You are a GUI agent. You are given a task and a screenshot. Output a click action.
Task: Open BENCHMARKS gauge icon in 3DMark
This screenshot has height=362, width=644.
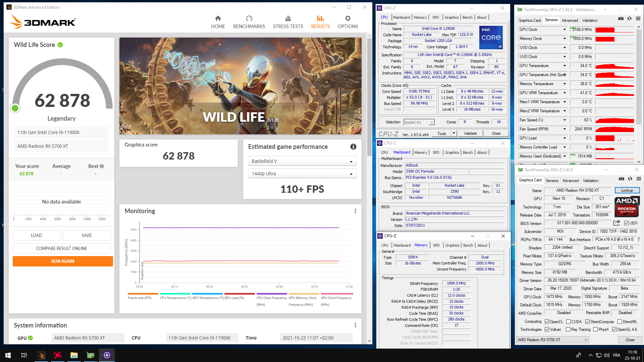[x=249, y=18]
